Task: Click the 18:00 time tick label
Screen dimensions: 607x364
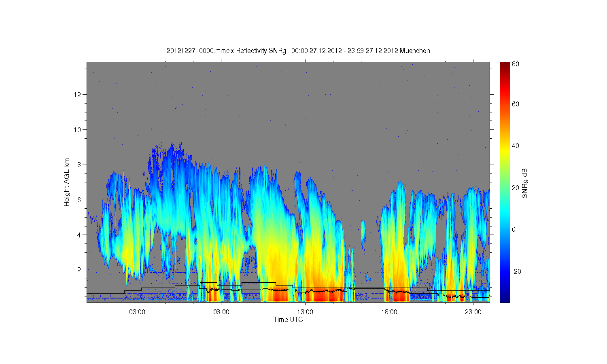Action: coord(389,312)
